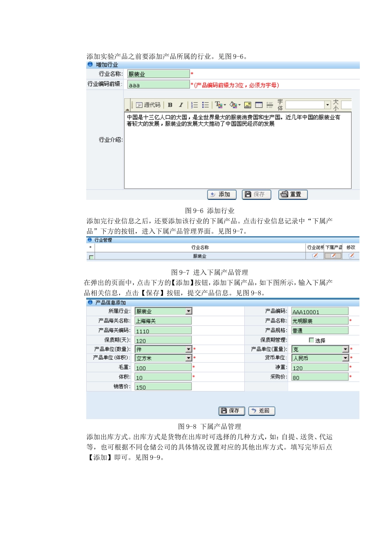Open the text color tool
The width and height of the screenshot is (392, 555).
coord(219,104)
